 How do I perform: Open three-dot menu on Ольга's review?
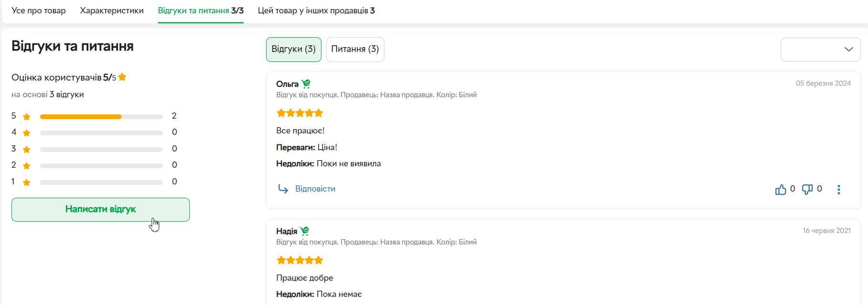coord(839,190)
